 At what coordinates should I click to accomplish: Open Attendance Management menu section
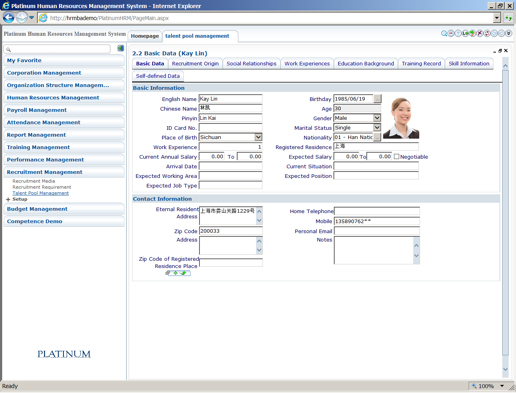tap(64, 122)
